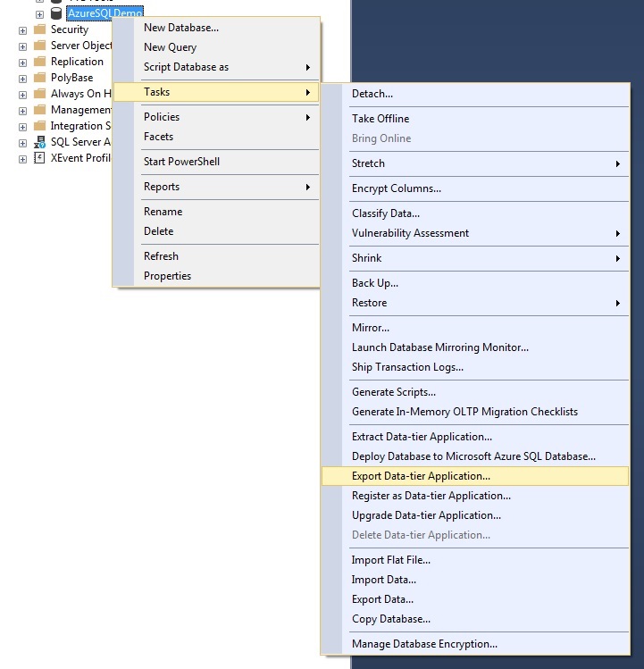
Task: Select Mirror... task
Action: point(475,328)
